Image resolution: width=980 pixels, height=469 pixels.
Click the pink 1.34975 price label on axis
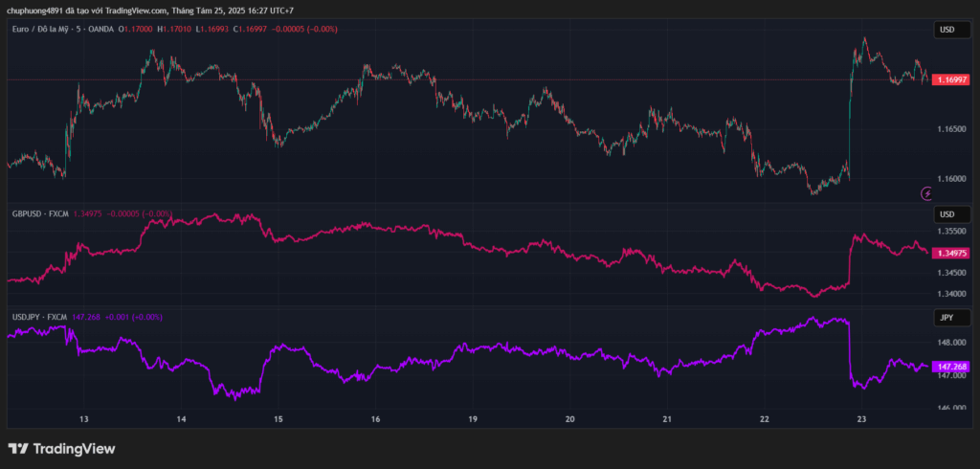950,254
